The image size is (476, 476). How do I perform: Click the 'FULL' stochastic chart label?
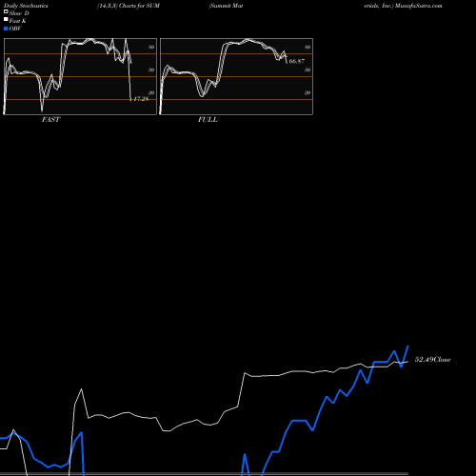208,120
